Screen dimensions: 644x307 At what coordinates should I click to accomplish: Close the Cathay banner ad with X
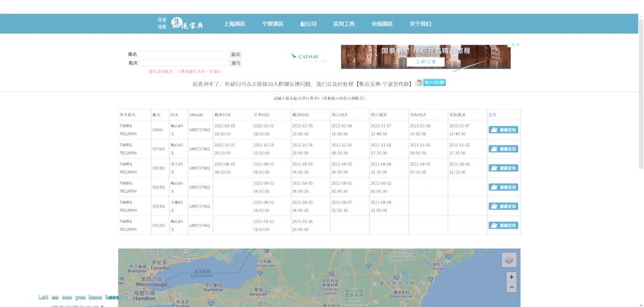pos(518,45)
